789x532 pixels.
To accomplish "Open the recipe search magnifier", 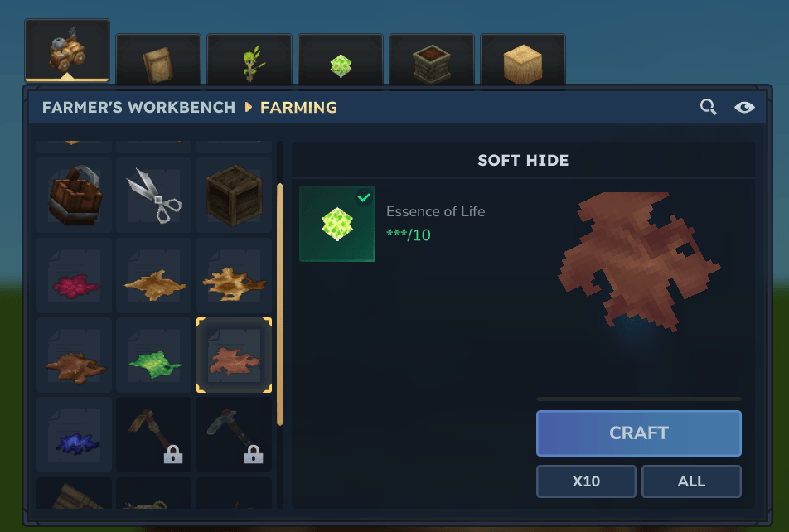I will (x=708, y=107).
